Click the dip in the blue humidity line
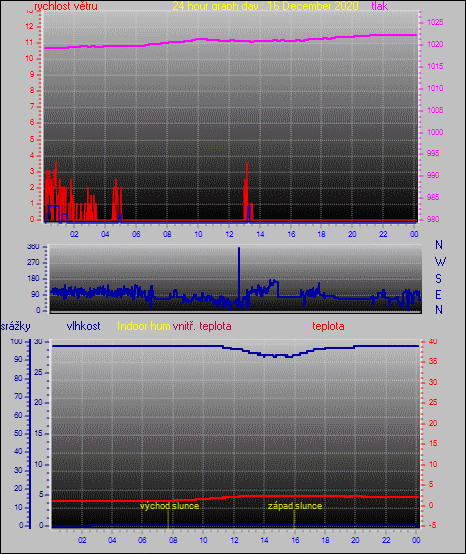Screen dimensions: 466x554 (x=282, y=355)
